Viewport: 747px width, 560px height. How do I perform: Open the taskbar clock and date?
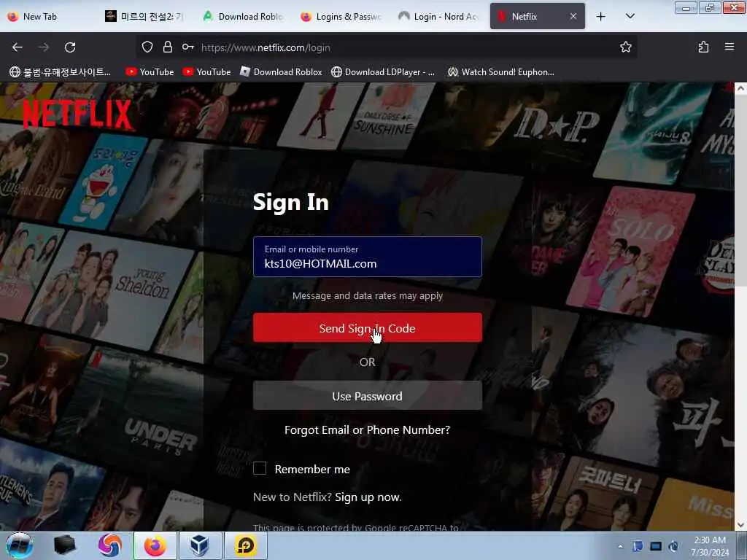pos(710,546)
